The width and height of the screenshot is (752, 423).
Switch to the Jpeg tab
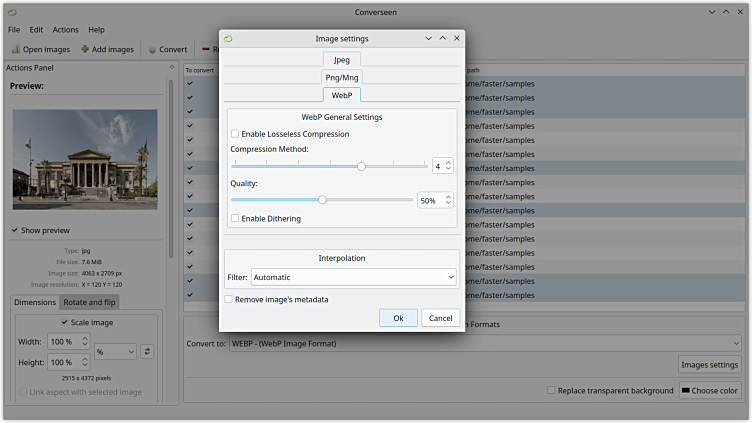pos(342,60)
